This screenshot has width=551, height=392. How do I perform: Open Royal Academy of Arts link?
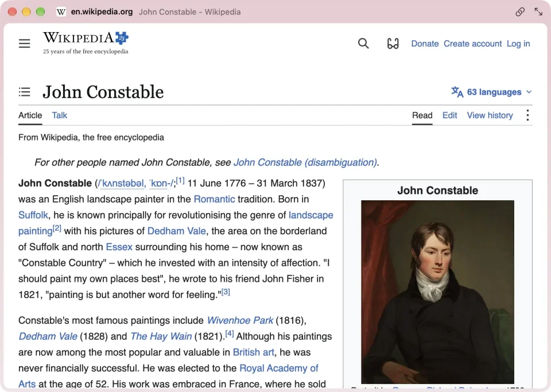[279, 368]
